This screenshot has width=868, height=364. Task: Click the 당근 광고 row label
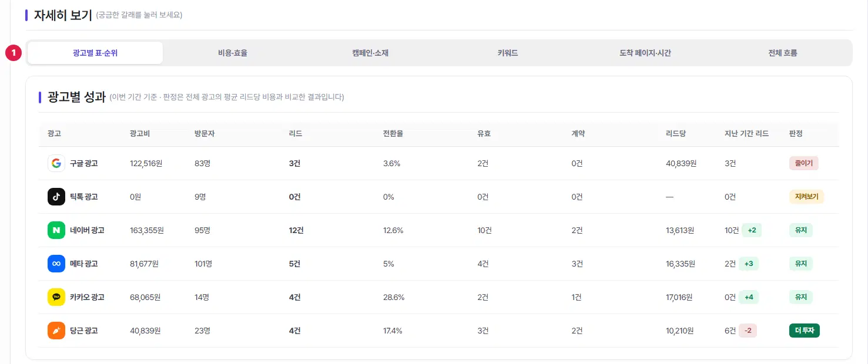tap(84, 331)
